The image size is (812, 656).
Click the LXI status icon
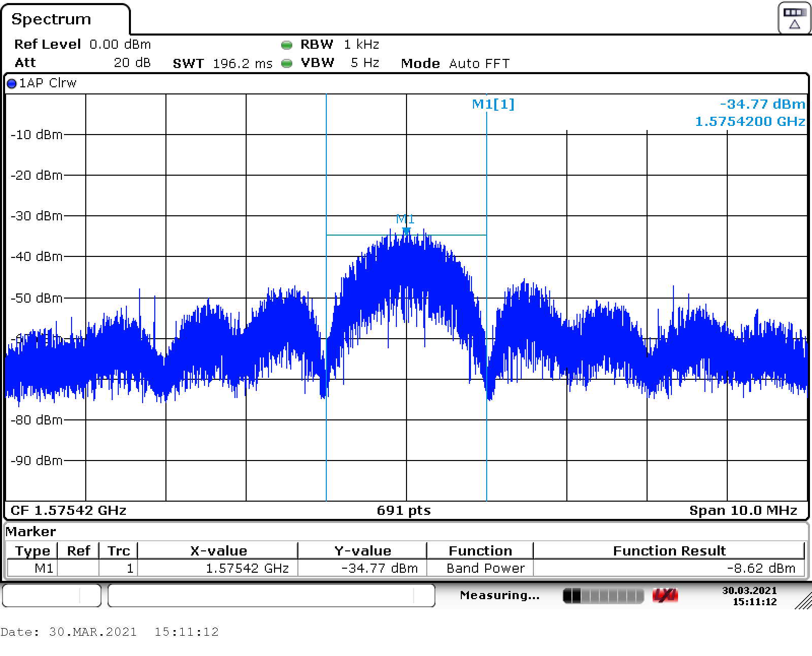(x=665, y=596)
